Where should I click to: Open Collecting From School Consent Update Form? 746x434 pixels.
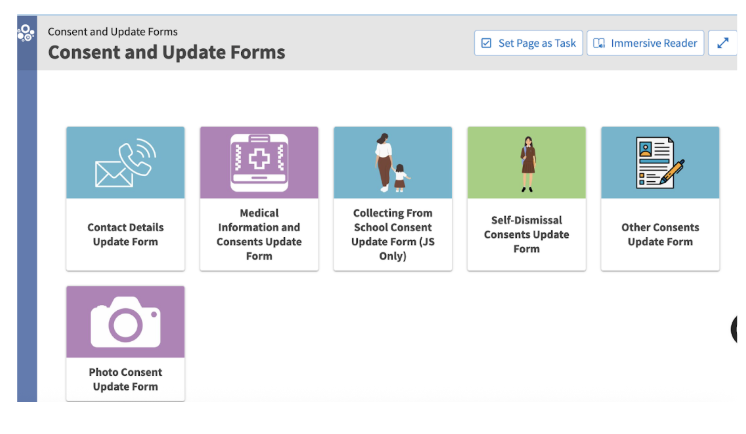coord(393,235)
